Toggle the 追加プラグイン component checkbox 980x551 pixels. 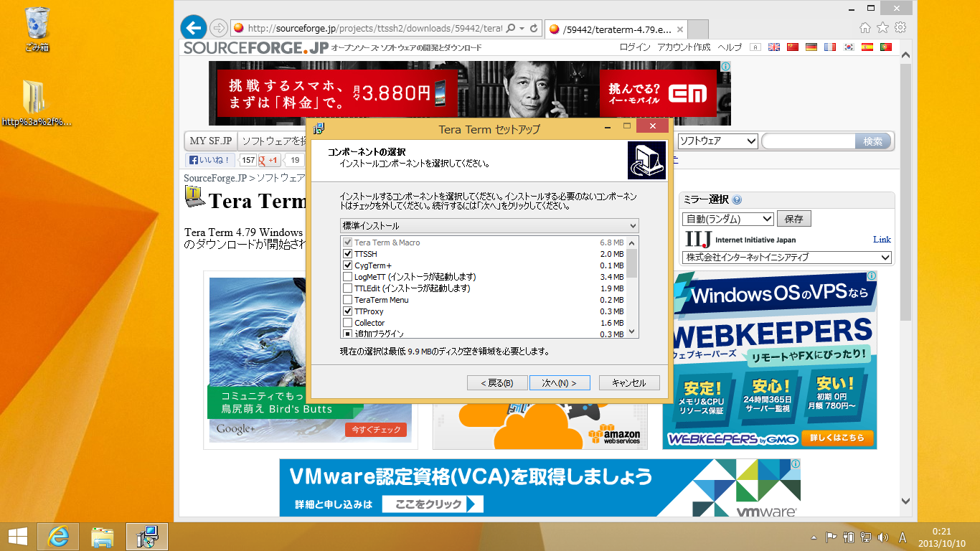coord(348,334)
